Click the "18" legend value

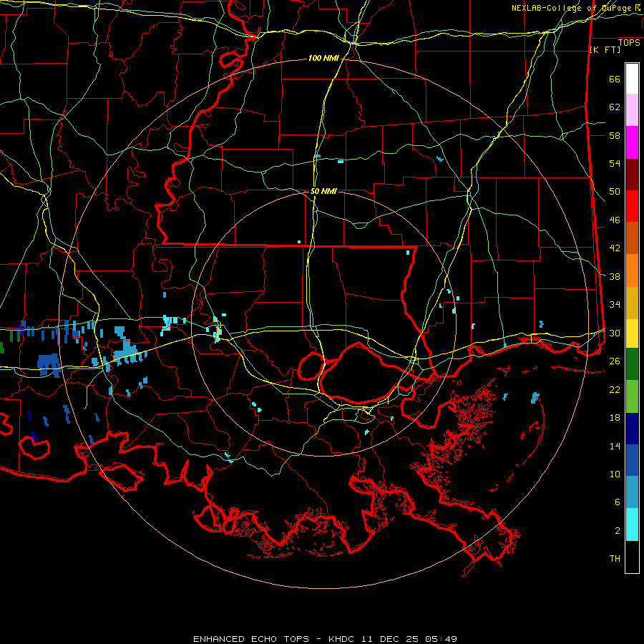click(x=615, y=418)
